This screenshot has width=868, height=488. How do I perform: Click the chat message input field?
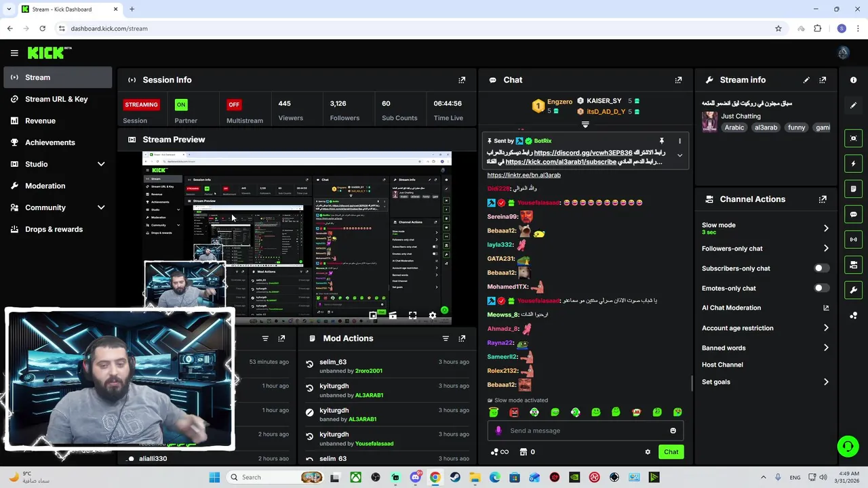[587, 430]
